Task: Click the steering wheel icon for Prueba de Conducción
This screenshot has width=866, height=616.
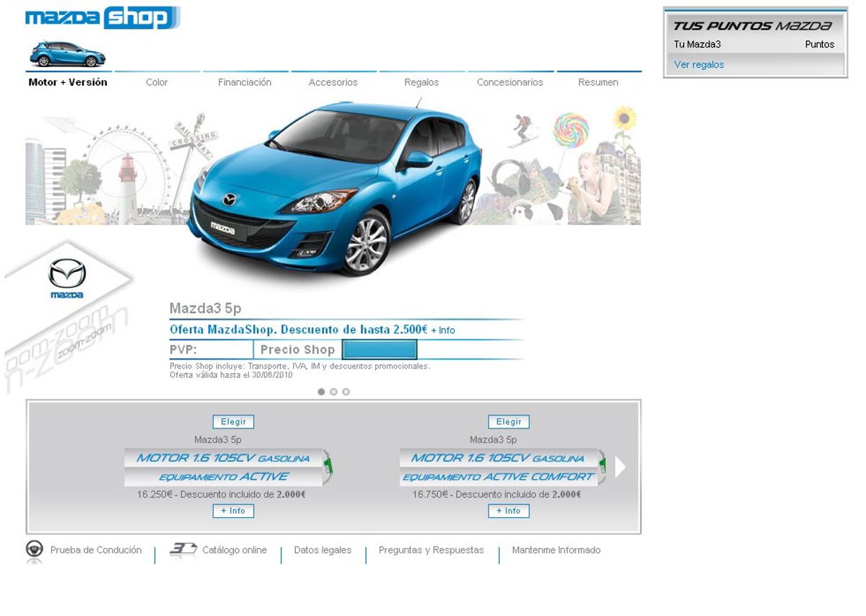Action: [34, 550]
